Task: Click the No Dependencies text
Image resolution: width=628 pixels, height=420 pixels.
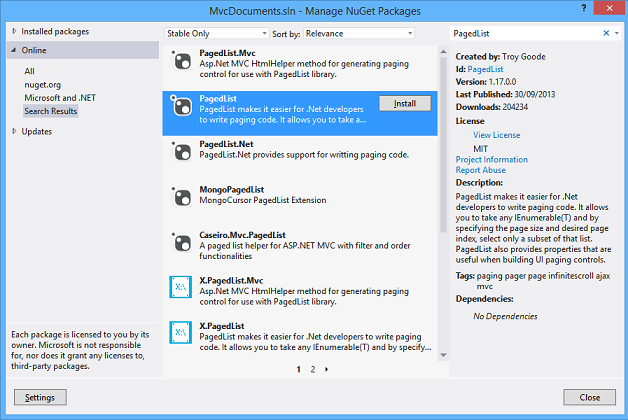Action: (505, 316)
